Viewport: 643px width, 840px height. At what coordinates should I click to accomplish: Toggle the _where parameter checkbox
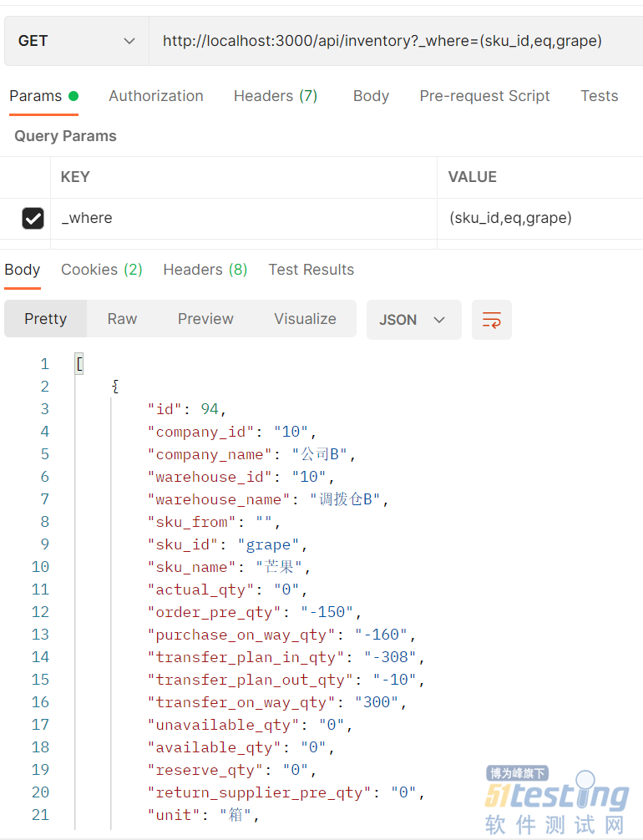point(33,219)
